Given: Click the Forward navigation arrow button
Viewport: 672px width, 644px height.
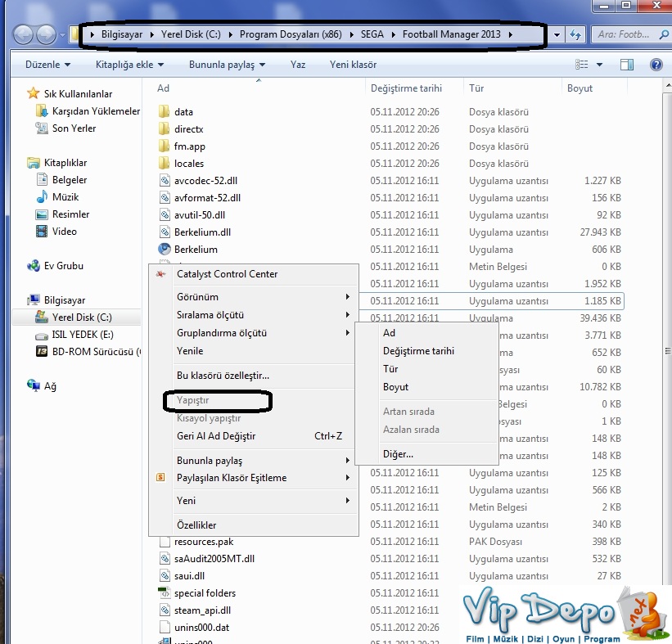Looking at the screenshot, I should 46,34.
